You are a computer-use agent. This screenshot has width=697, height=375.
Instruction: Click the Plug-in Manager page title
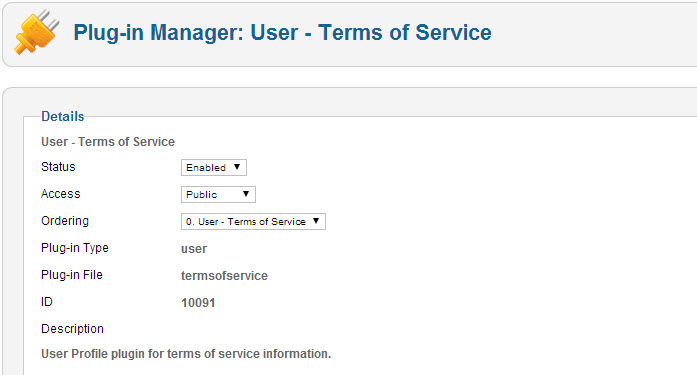(282, 33)
